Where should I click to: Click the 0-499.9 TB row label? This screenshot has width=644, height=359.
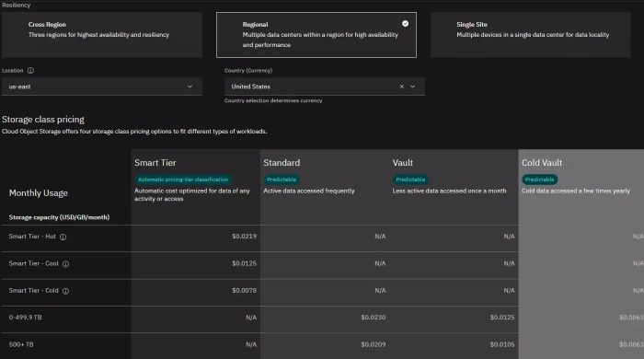(25, 317)
